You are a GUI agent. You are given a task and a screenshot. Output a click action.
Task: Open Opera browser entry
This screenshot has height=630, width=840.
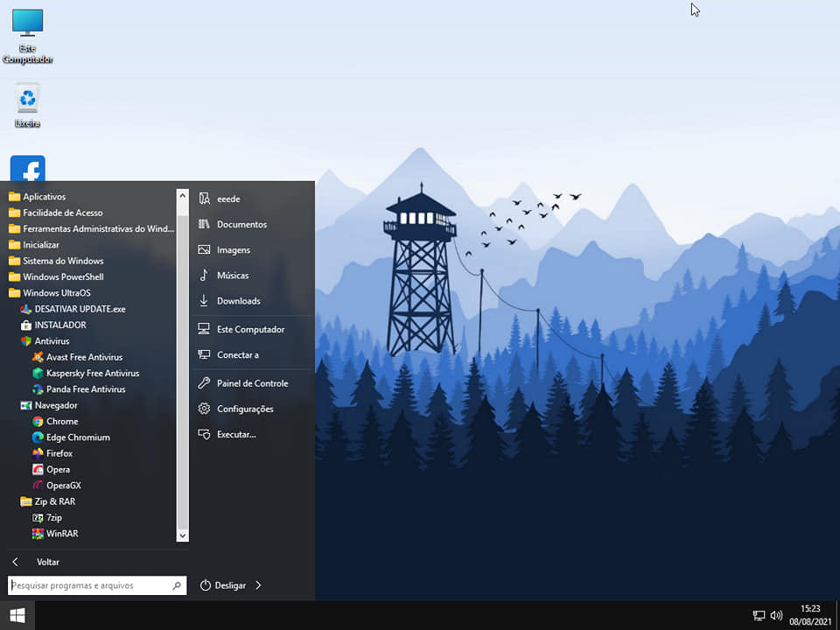(x=51, y=470)
